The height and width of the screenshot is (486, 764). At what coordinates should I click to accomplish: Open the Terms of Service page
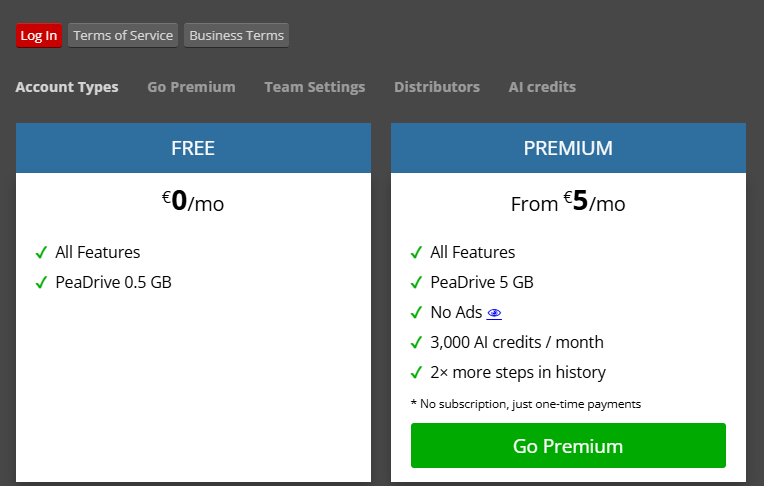pyautogui.click(x=123, y=36)
